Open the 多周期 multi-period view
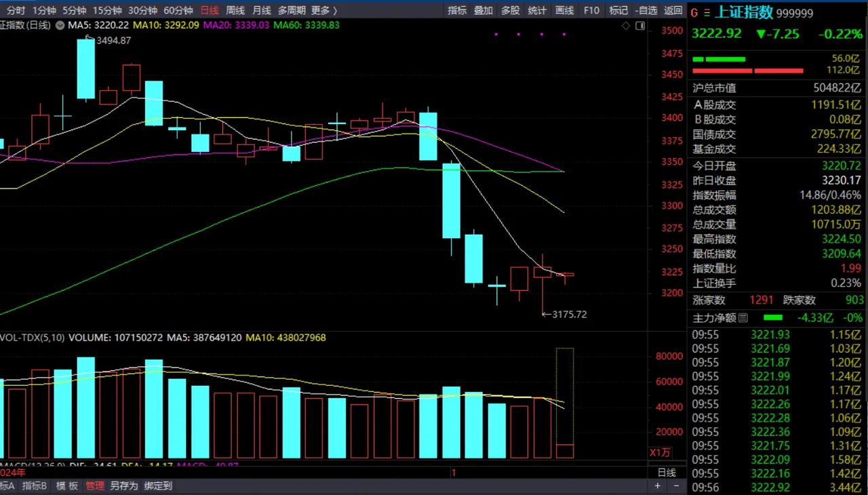Image resolution: width=868 pixels, height=495 pixels. [x=292, y=10]
